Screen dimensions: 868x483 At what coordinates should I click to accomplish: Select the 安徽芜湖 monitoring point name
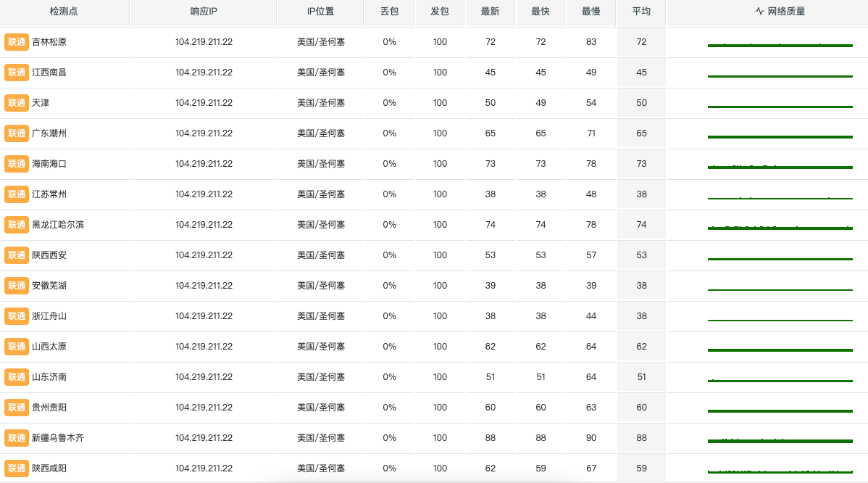click(49, 286)
